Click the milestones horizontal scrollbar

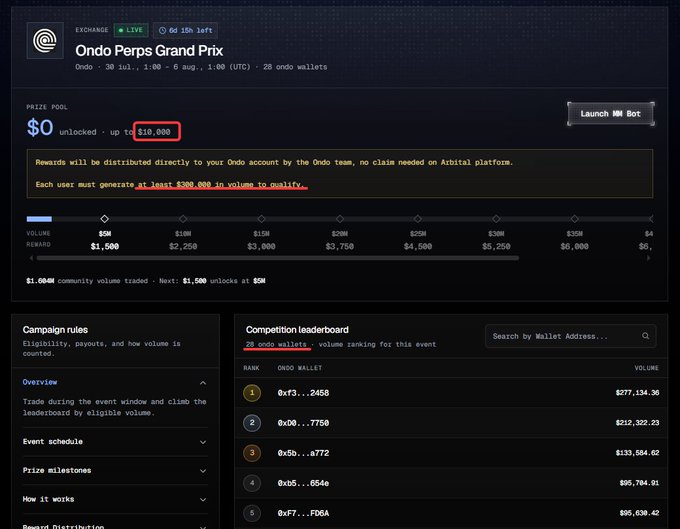278,258
